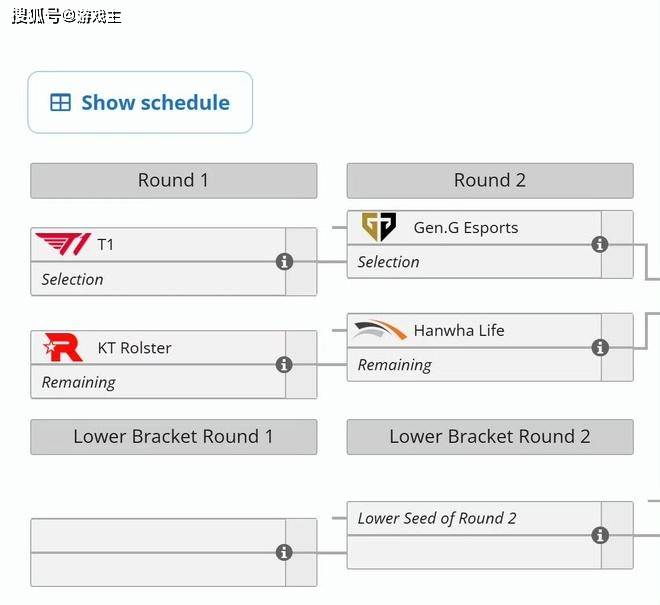Click the Hanwha Life team logo
This screenshot has width=660, height=605.
point(380,330)
